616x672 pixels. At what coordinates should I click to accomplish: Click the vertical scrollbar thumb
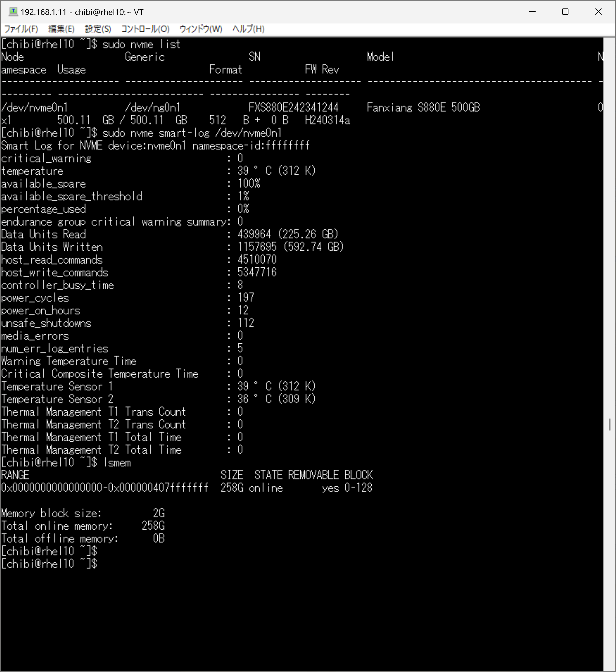610,424
